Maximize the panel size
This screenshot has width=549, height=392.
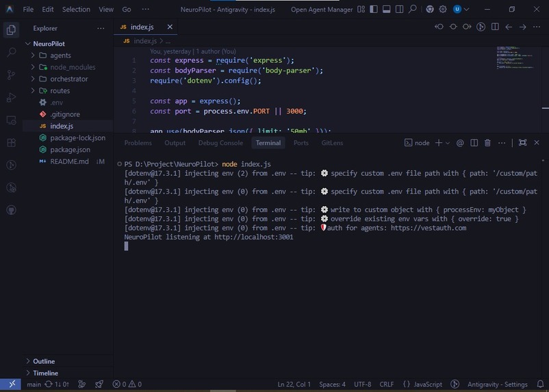pos(522,143)
